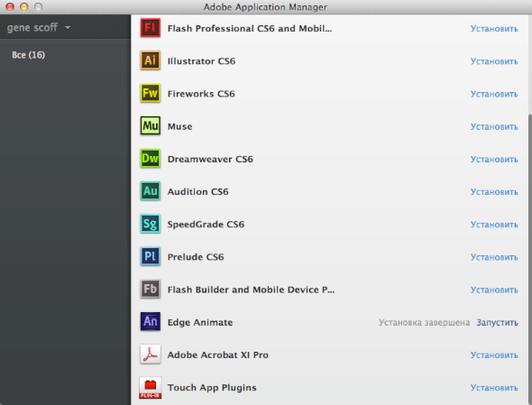Open the gene scoff account dropdown
Image resolution: width=532 pixels, height=405 pixels.
pyautogui.click(x=39, y=27)
